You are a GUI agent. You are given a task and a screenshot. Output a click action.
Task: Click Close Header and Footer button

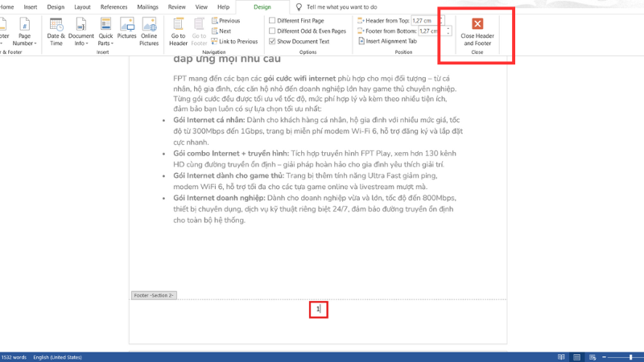coord(477,31)
